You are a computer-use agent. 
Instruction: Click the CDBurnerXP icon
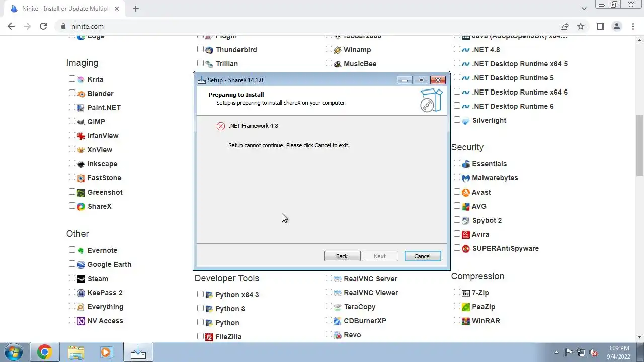pos(338,321)
